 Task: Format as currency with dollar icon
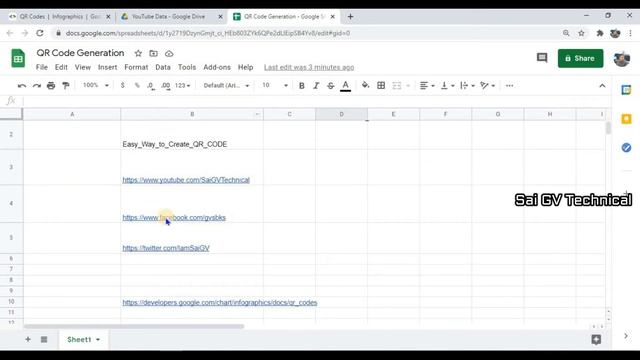click(x=122, y=86)
